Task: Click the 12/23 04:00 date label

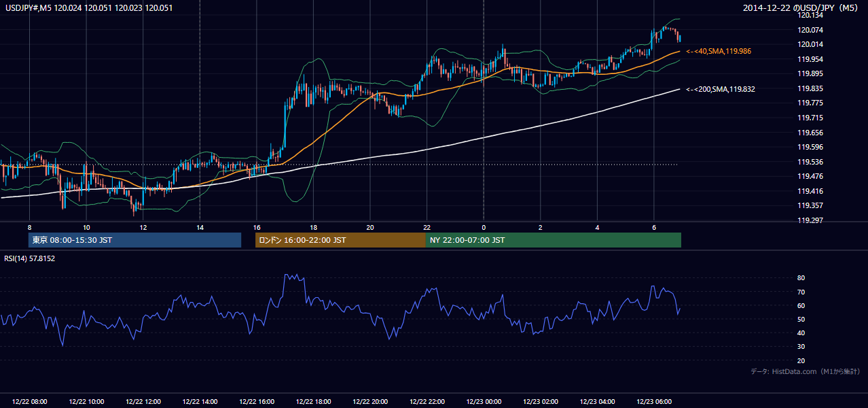Action: tap(597, 402)
